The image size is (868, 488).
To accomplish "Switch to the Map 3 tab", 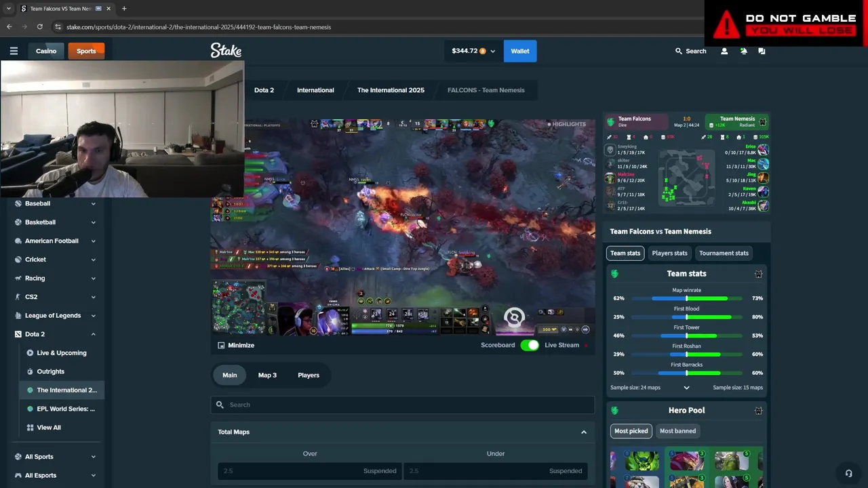I will [267, 375].
